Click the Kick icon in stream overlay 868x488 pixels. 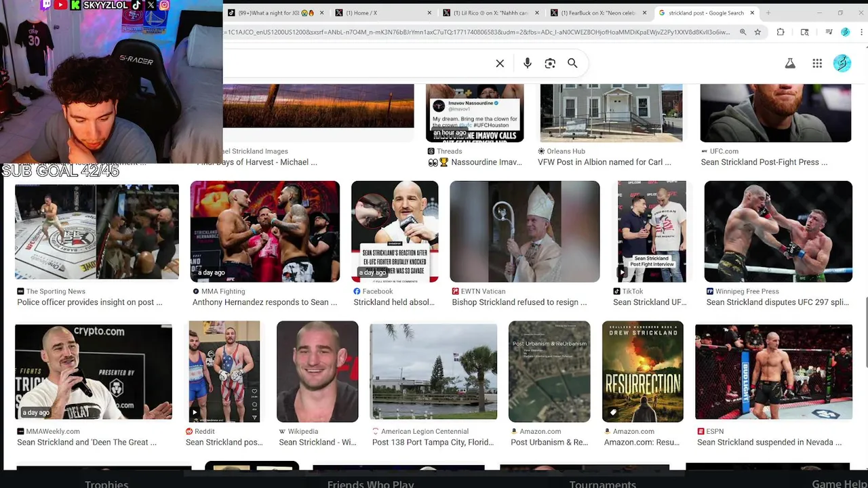(75, 5)
